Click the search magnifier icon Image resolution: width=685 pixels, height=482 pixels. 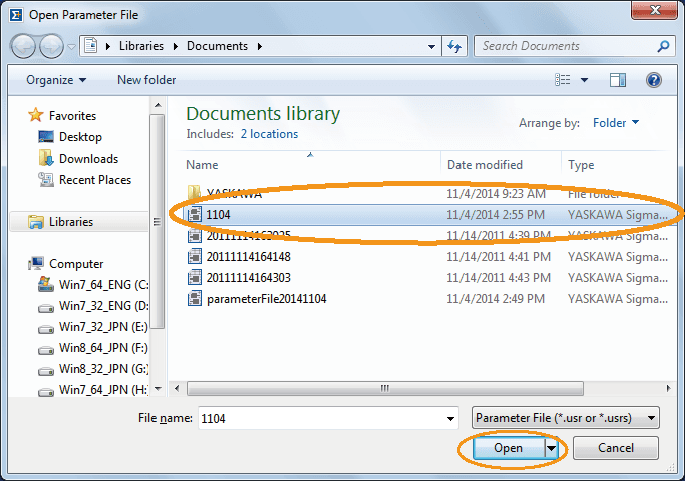662,46
